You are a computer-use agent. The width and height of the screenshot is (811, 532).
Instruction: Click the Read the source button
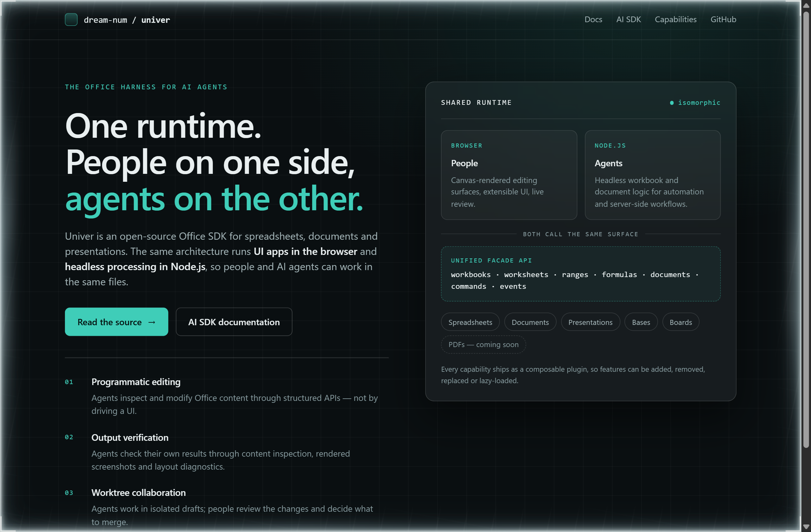tap(117, 322)
